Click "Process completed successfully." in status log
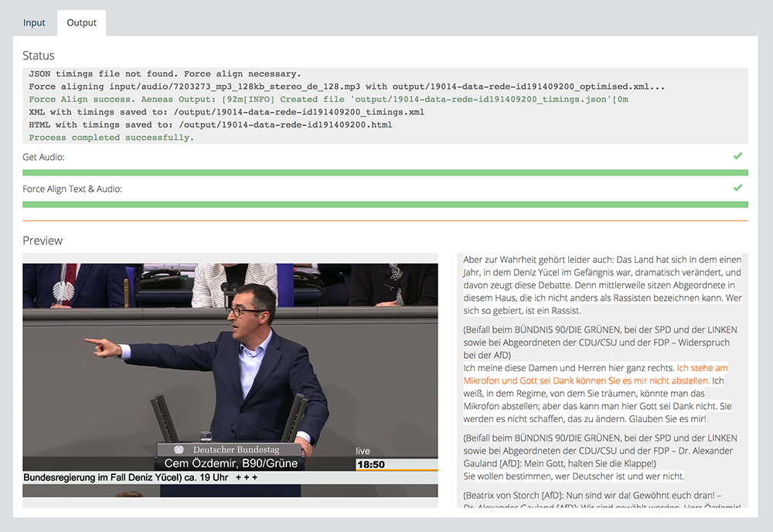The height and width of the screenshot is (532, 773). pos(111,138)
